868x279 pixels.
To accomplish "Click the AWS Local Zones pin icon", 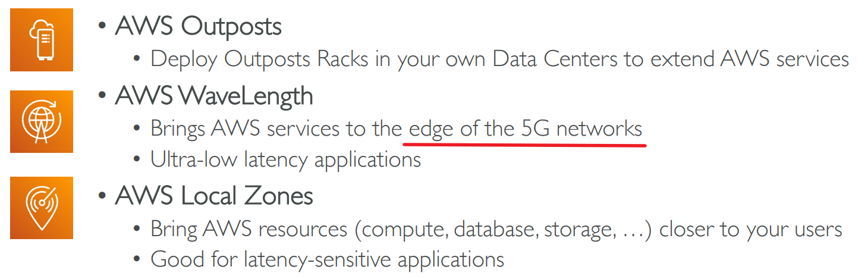I will pos(41,208).
